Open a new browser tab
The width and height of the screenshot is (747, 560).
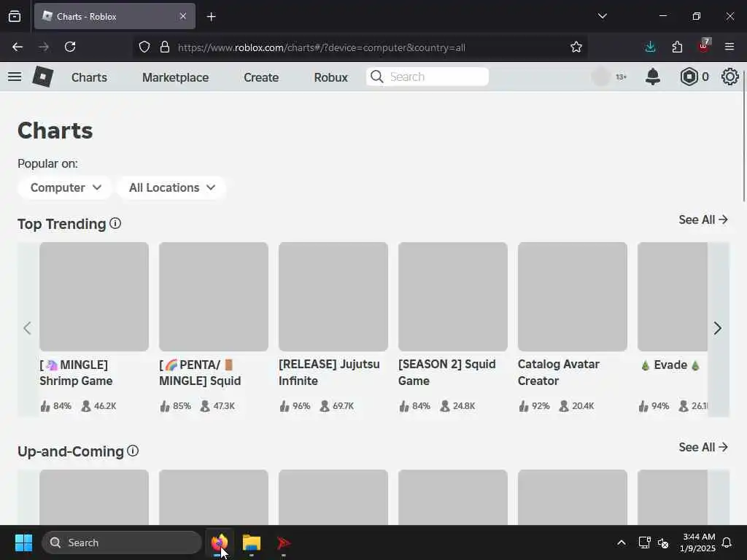tap(211, 17)
